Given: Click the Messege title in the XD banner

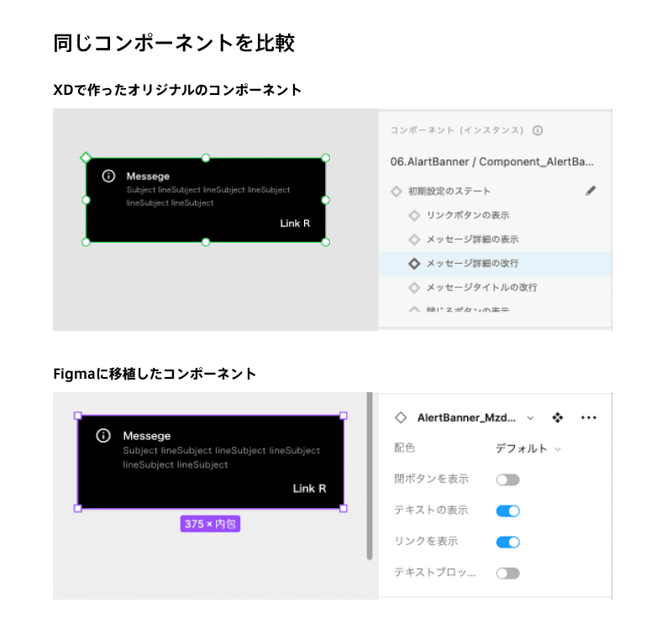Looking at the screenshot, I should click(x=148, y=176).
